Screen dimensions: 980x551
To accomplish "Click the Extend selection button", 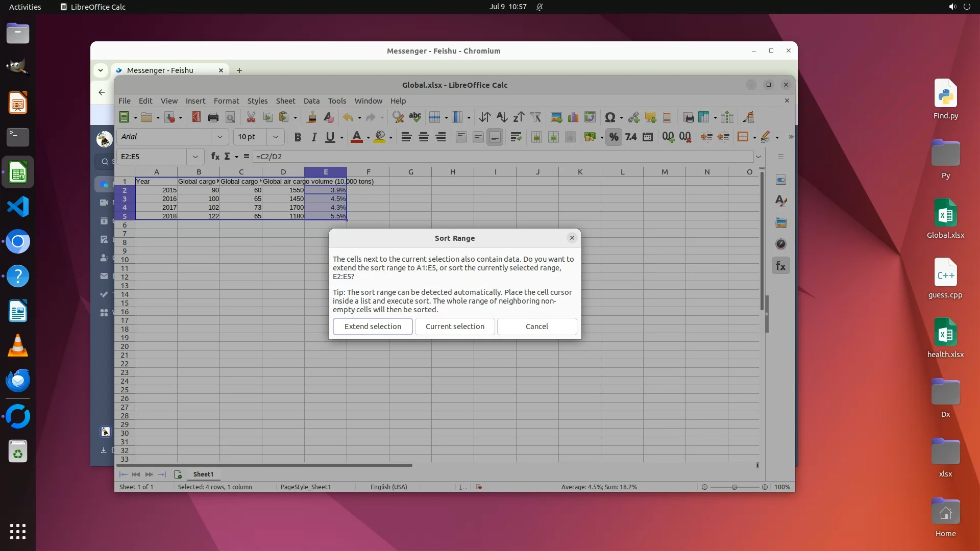I will [x=373, y=327].
